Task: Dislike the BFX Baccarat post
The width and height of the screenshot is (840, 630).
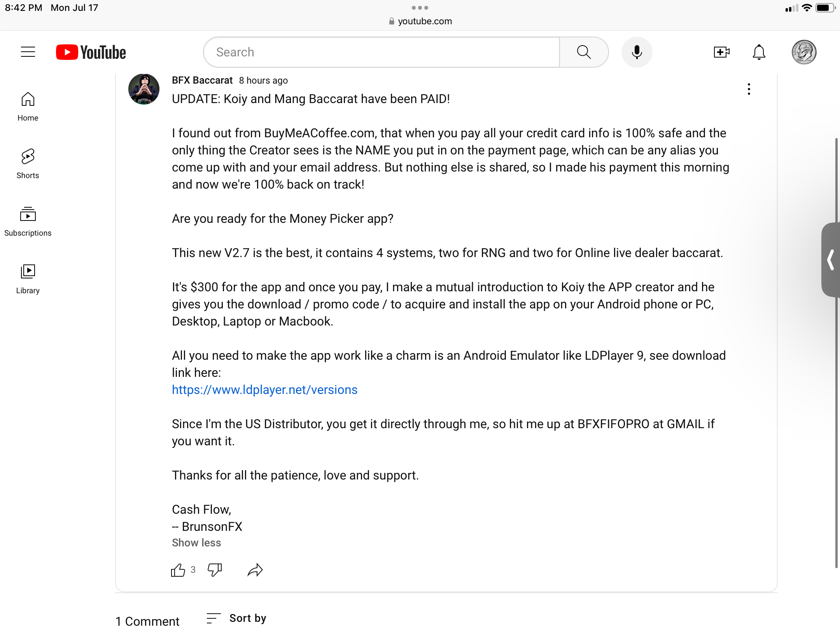Action: tap(215, 570)
